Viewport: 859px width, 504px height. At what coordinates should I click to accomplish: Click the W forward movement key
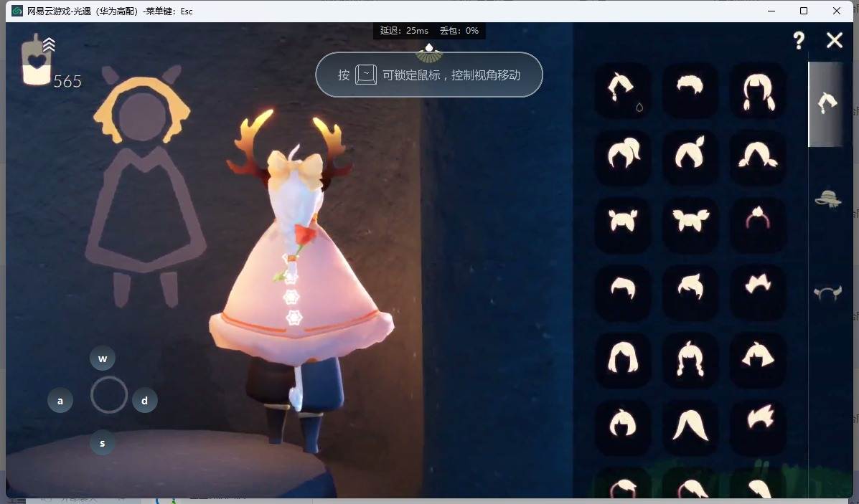coord(103,359)
